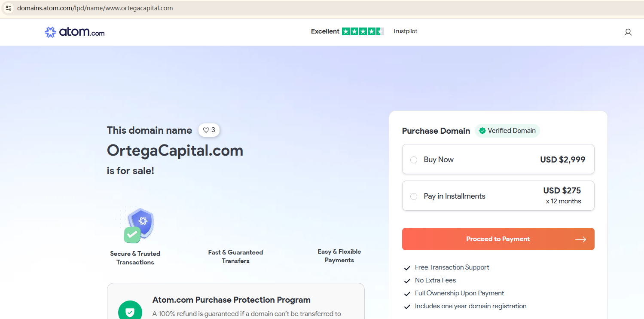Click checkmark beside Free Transaction Support

coord(407,268)
